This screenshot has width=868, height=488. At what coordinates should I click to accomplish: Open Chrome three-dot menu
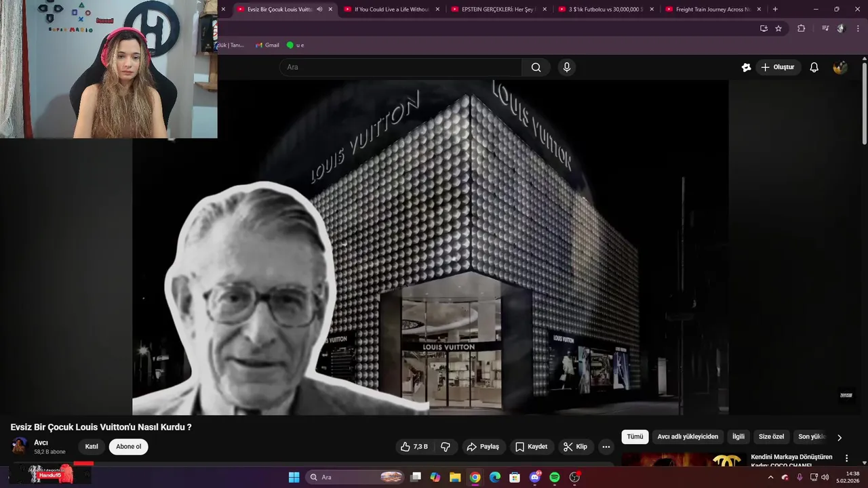[859, 28]
